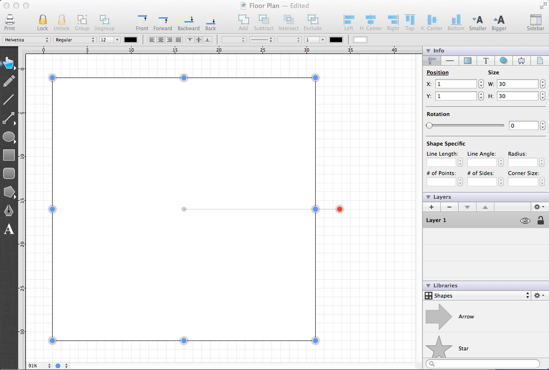Viewport: 549px width, 370px height.
Task: Click the Add shapes icon
Action: pos(243,22)
